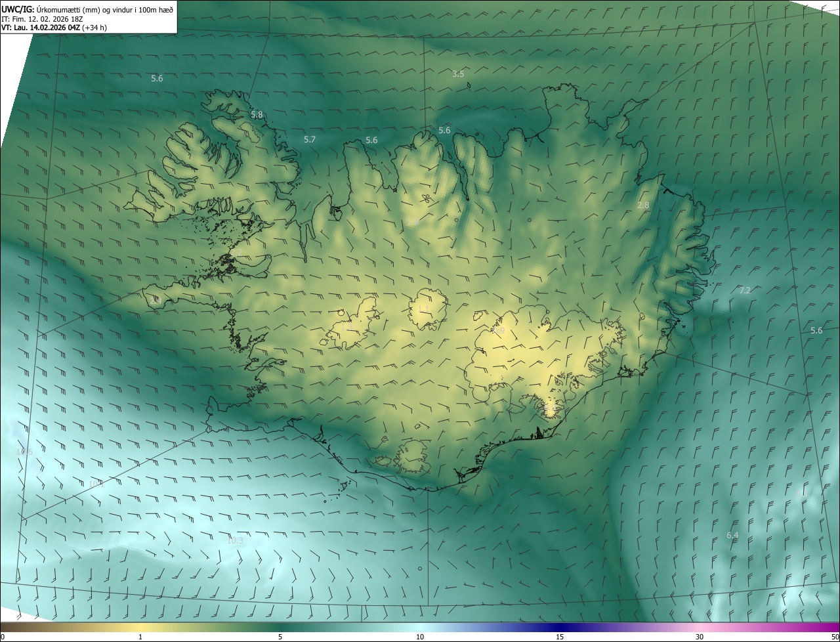Click the 1 tick label on the colorbar

[x=140, y=637]
